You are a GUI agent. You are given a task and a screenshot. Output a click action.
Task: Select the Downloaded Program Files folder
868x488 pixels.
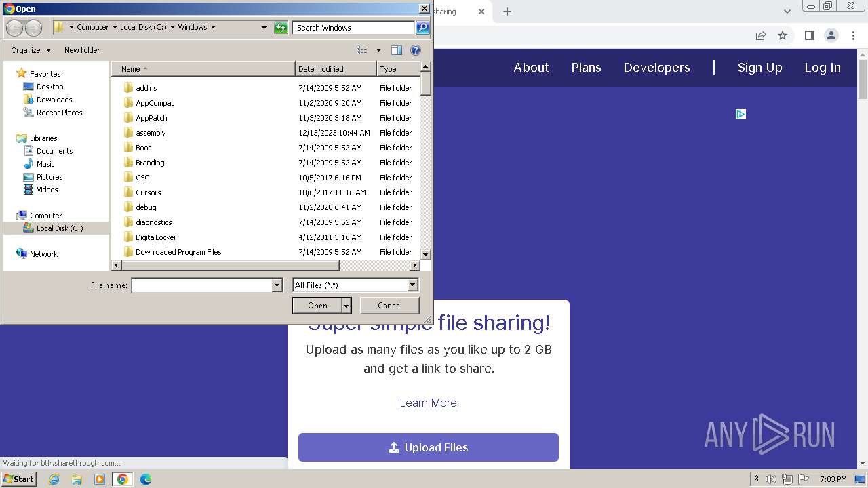178,252
